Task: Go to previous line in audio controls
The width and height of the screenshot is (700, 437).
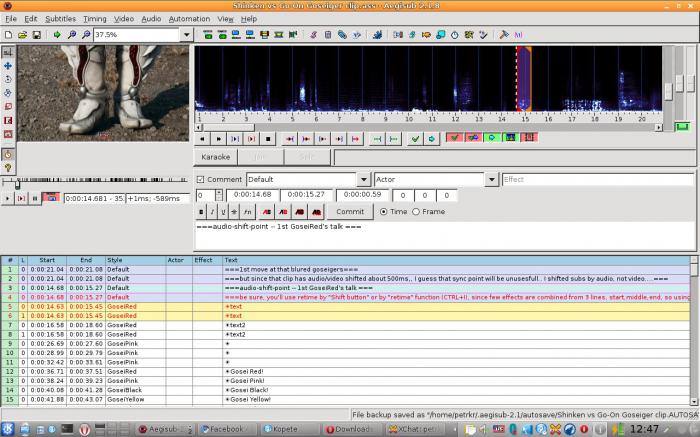Action: point(202,139)
